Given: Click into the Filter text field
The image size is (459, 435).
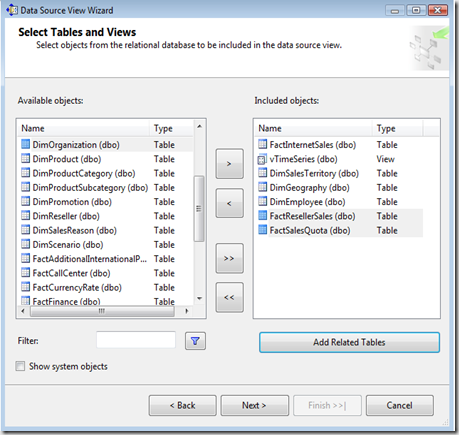Looking at the screenshot, I should click(x=136, y=340).
